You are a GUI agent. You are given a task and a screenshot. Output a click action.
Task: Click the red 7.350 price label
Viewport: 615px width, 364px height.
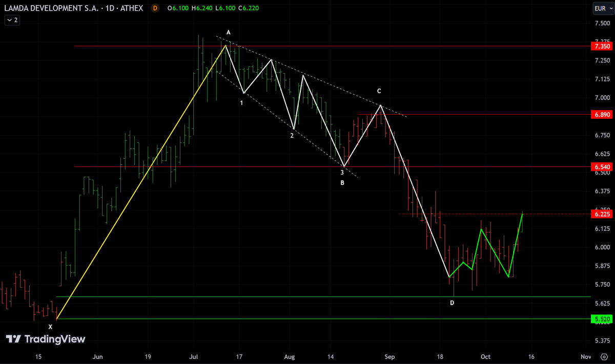tap(601, 46)
